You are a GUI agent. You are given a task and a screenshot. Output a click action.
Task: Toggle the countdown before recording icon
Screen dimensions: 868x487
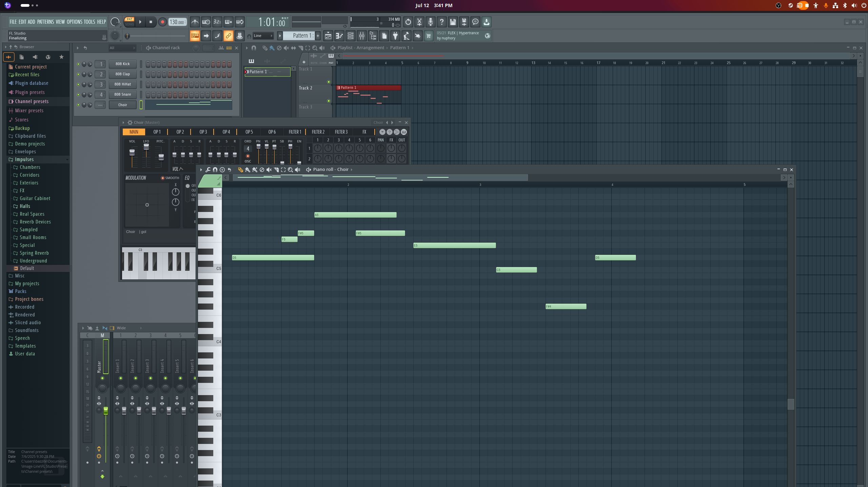[x=217, y=22]
